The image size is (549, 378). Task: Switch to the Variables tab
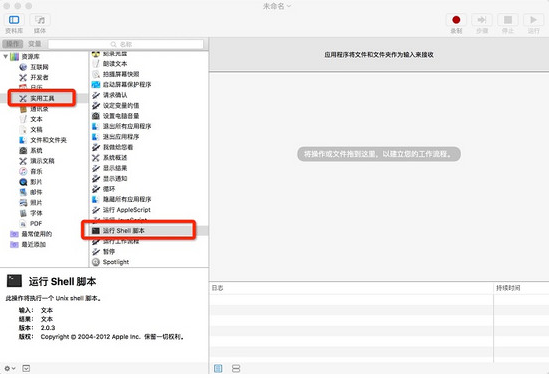pos(34,44)
